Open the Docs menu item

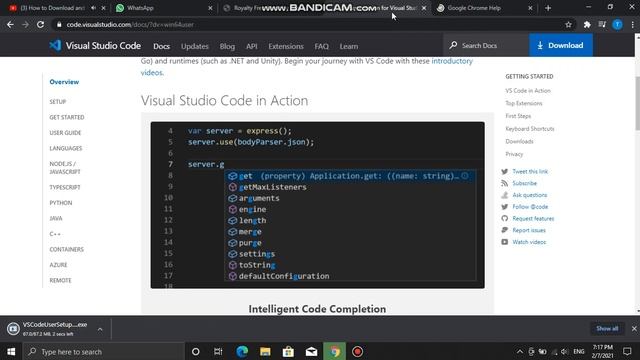tap(162, 46)
